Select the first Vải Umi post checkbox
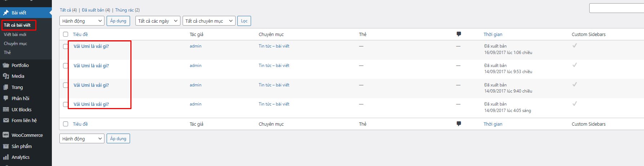 tap(66, 46)
